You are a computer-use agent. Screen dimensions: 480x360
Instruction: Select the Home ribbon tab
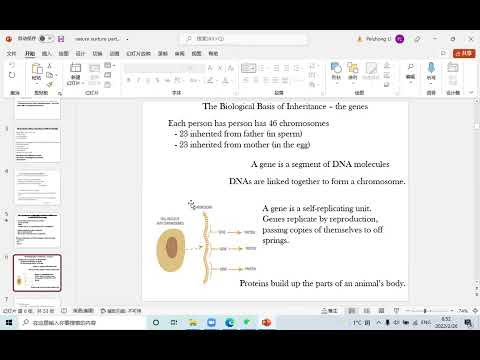[30, 53]
